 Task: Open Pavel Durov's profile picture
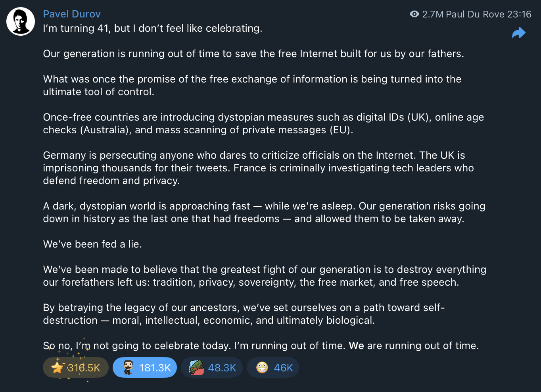pyautogui.click(x=21, y=21)
